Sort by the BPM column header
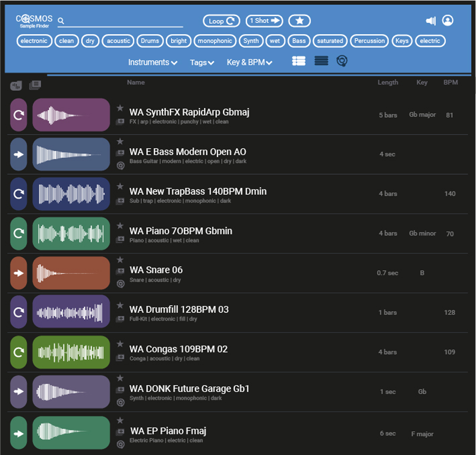This screenshot has height=455, width=476. pos(451,82)
